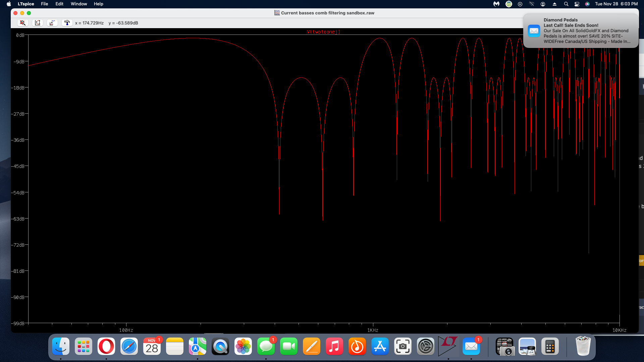Click the x = 174.729Hz cursor readout

point(89,23)
